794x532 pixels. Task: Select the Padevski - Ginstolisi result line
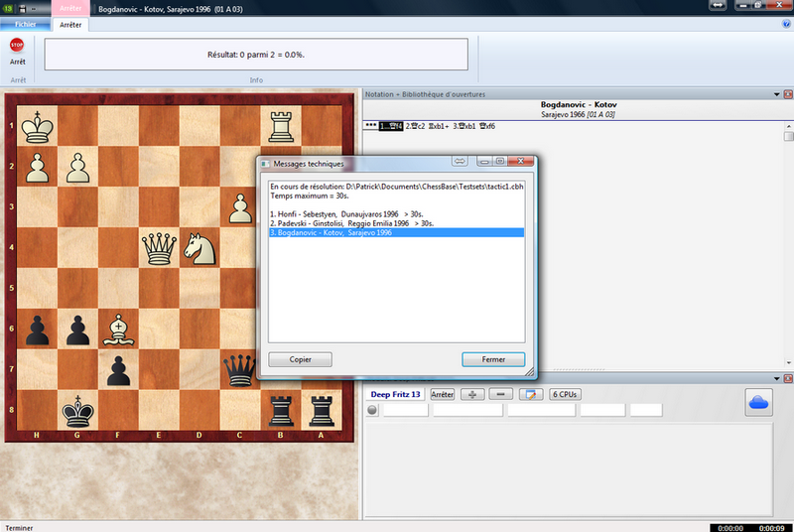click(352, 223)
